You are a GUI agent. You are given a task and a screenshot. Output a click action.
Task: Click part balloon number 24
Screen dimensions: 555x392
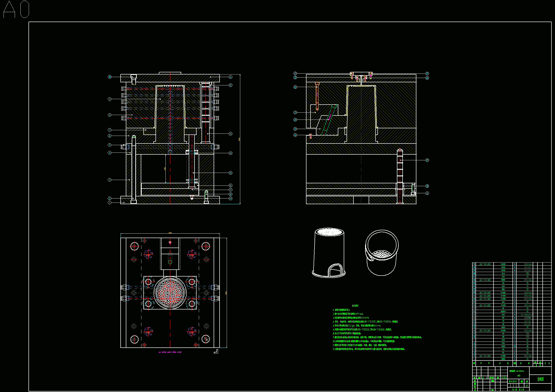point(295,120)
